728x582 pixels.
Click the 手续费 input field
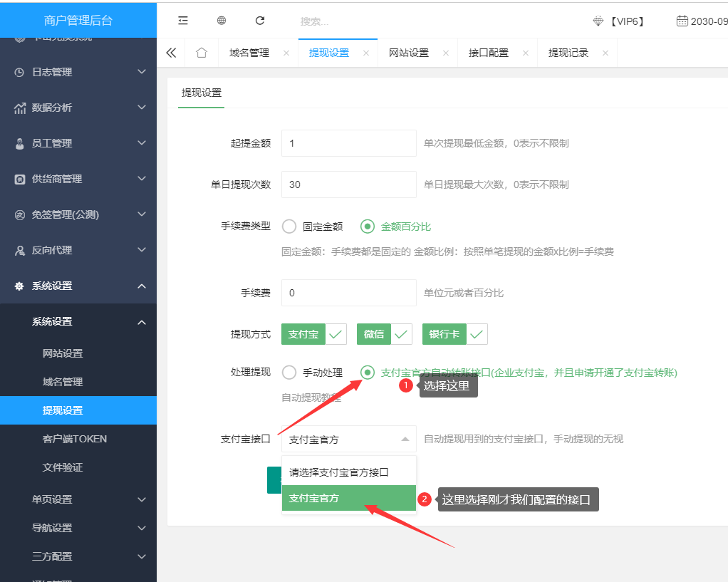click(348, 293)
